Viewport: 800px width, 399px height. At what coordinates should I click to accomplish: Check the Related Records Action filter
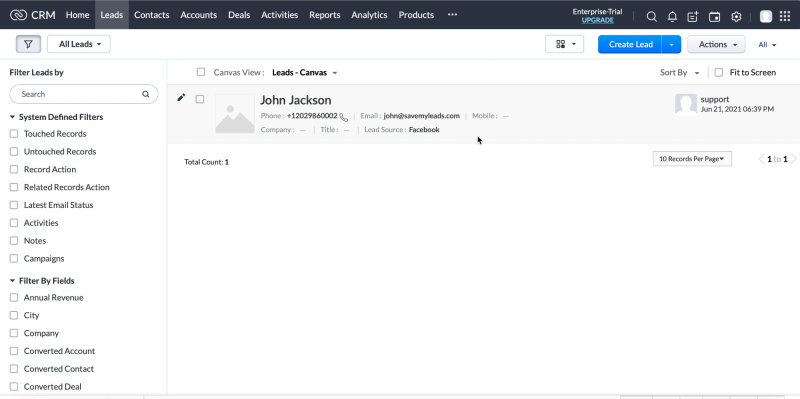(14, 187)
